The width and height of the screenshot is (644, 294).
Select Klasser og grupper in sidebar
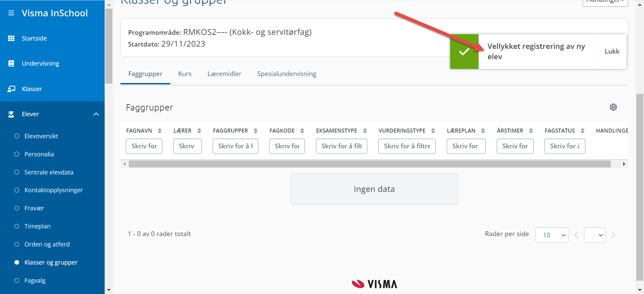click(51, 263)
